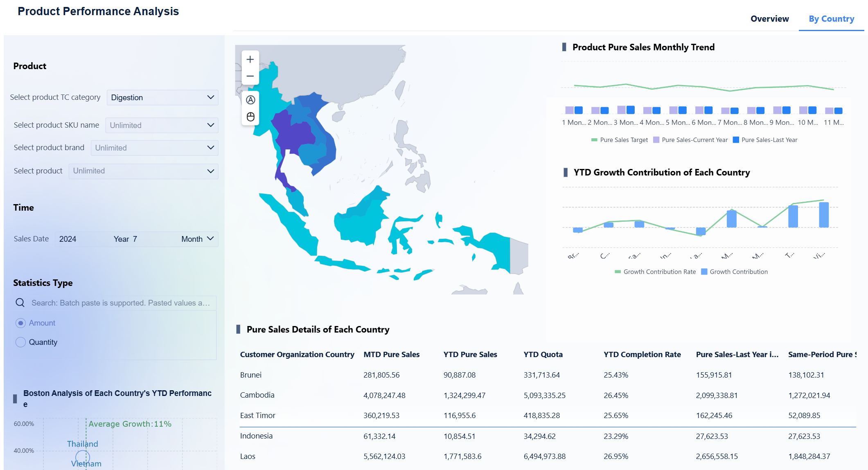
Task: Click the mouse icon on the map
Action: [250, 117]
